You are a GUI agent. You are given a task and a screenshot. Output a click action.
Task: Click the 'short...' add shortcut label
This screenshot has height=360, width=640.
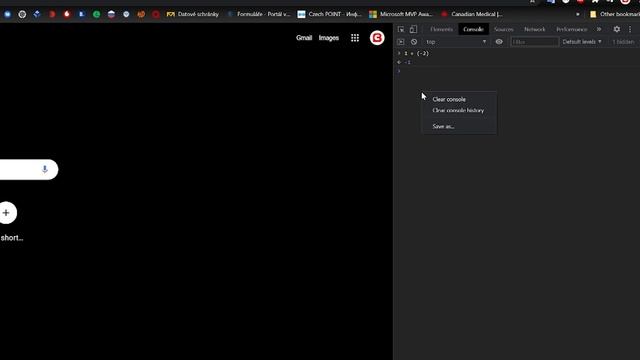[12, 238]
